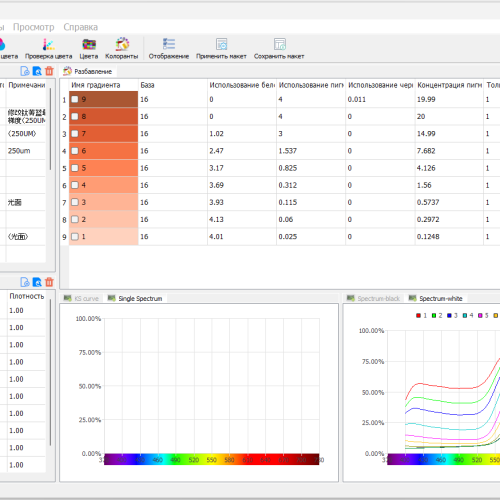Tick the checkbox for gradient 3

(75, 202)
